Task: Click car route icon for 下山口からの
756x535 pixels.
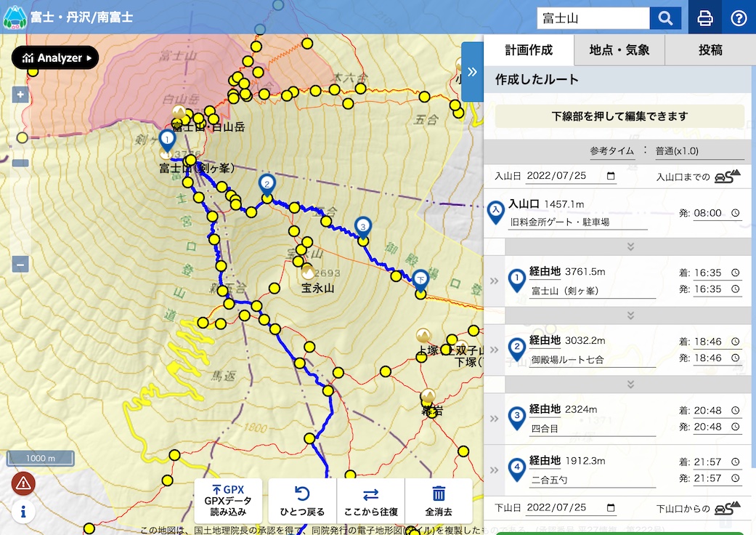Action: point(728,508)
